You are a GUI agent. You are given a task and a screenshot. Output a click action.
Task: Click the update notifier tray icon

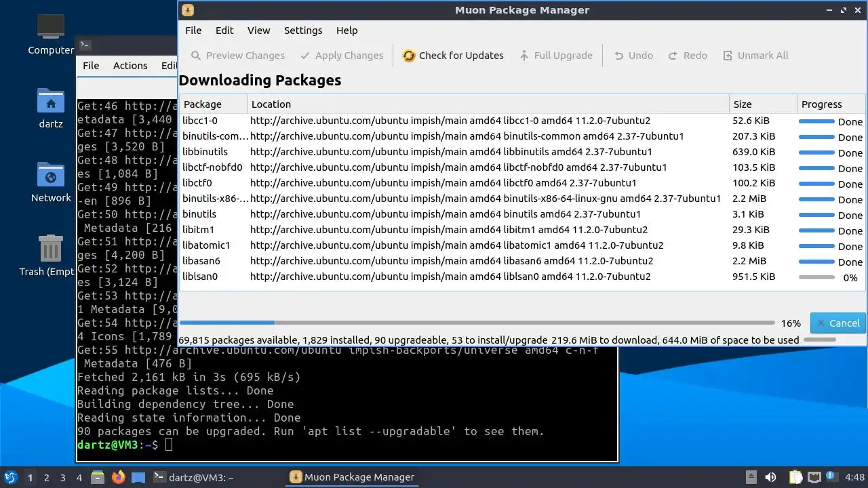click(833, 477)
